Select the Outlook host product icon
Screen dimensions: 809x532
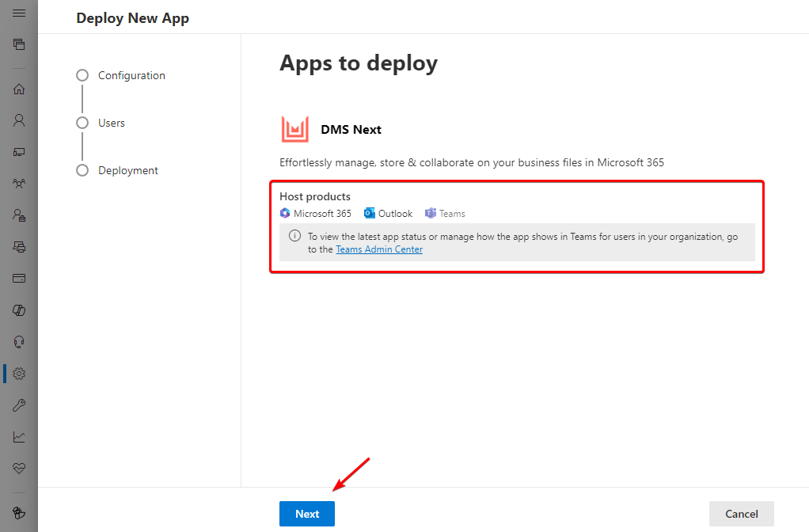[x=368, y=213]
